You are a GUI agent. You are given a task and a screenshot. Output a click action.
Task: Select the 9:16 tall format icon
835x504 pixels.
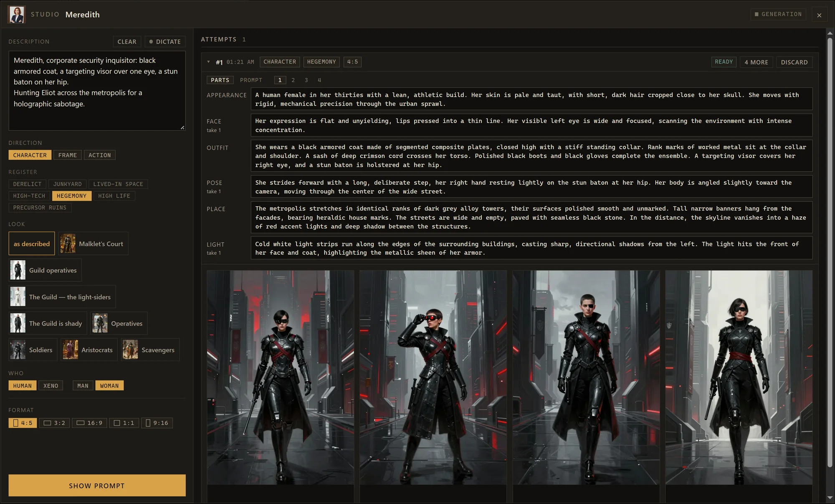tap(148, 423)
